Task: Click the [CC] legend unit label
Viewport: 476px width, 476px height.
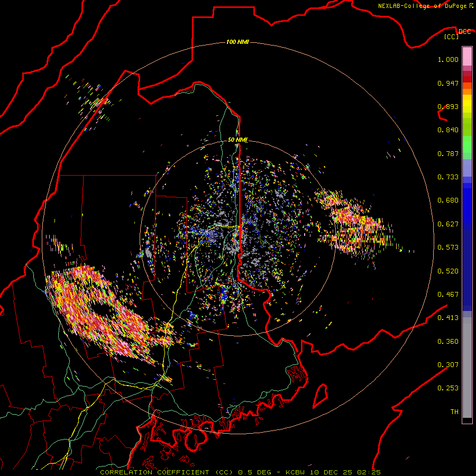Action: pos(452,36)
